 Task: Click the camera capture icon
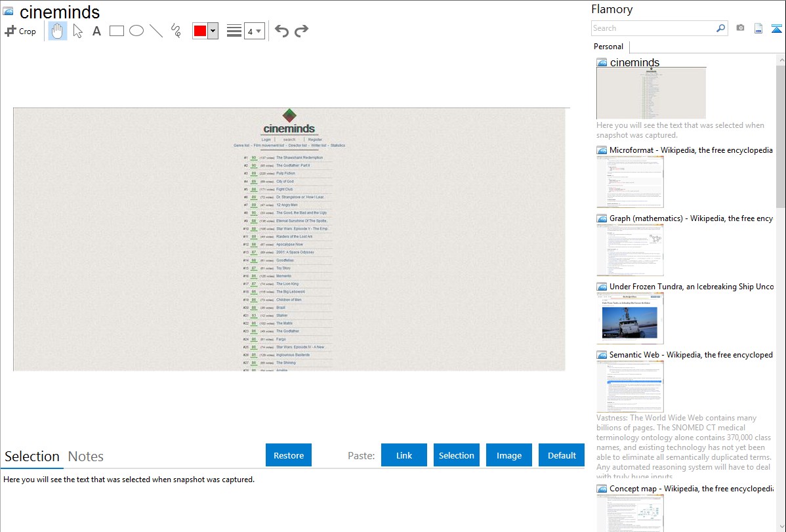[x=740, y=28]
